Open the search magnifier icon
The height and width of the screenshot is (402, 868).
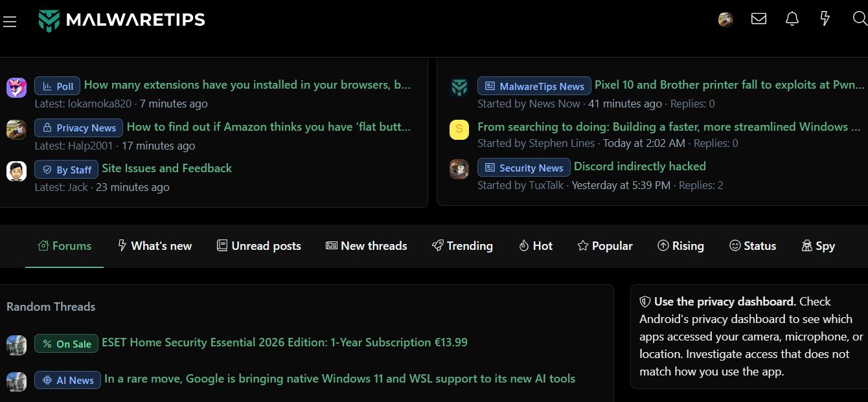(x=860, y=19)
